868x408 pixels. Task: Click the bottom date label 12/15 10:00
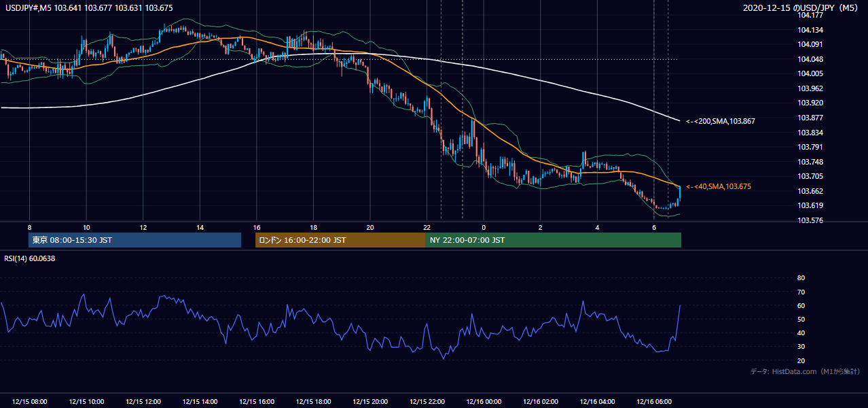86,402
